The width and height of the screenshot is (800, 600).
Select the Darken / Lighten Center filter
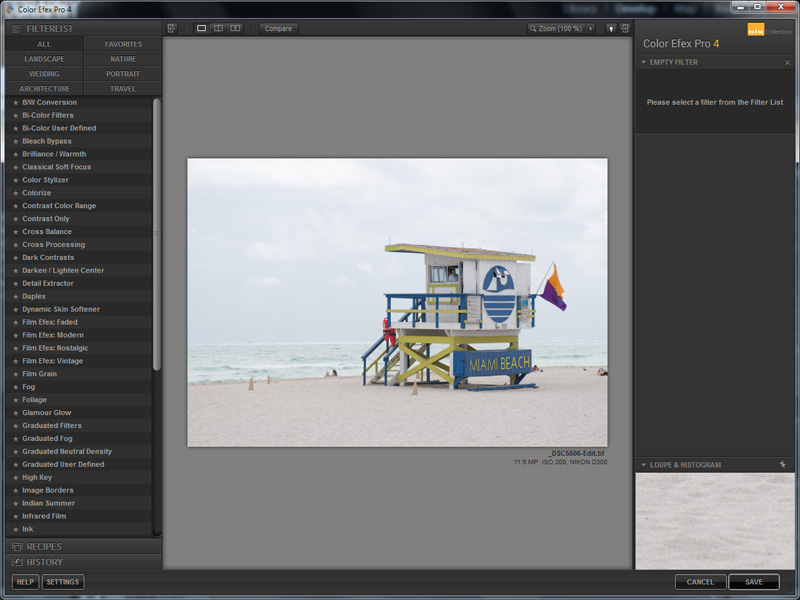(79, 270)
